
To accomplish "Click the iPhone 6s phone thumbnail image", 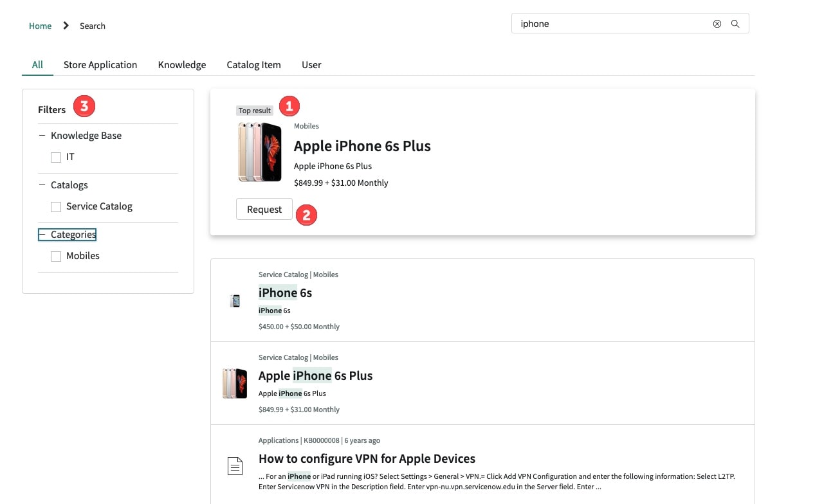I will click(235, 300).
